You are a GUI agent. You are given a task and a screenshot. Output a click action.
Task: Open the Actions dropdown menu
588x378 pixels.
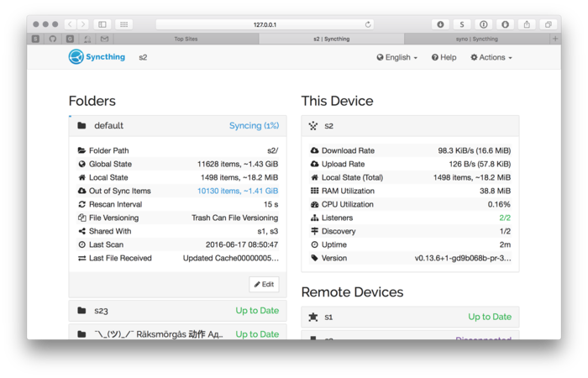click(491, 57)
